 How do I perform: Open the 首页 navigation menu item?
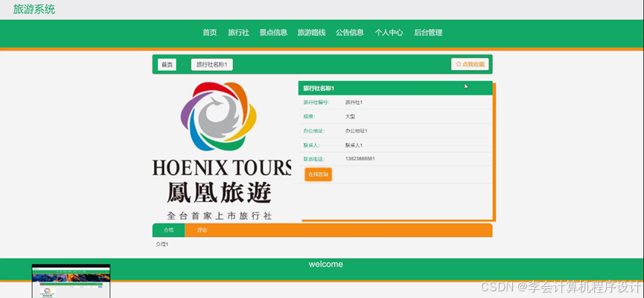coord(209,33)
